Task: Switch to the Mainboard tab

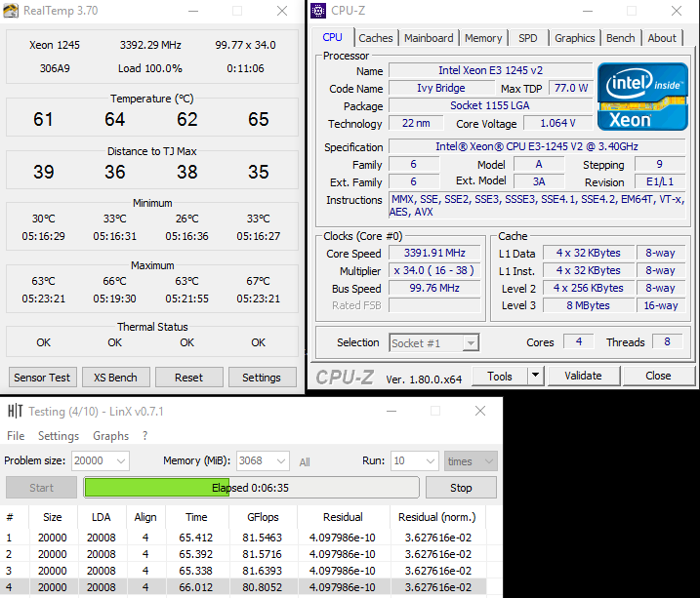Action: pyautogui.click(x=429, y=38)
